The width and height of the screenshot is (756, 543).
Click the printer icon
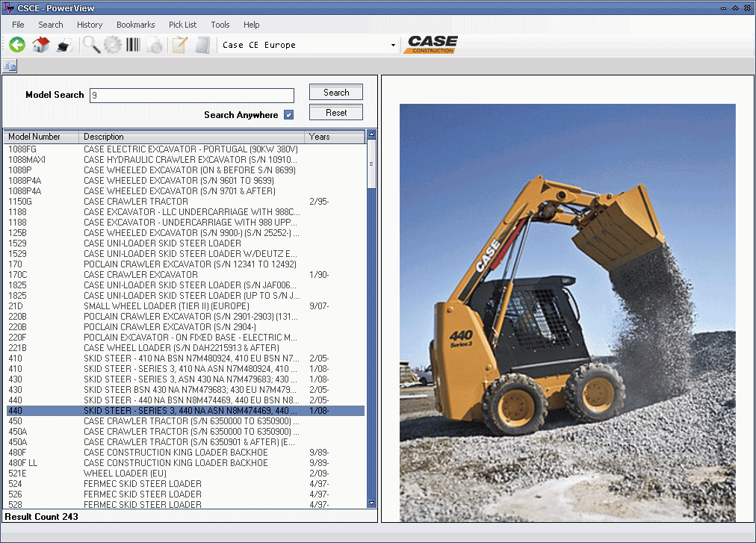tap(63, 46)
